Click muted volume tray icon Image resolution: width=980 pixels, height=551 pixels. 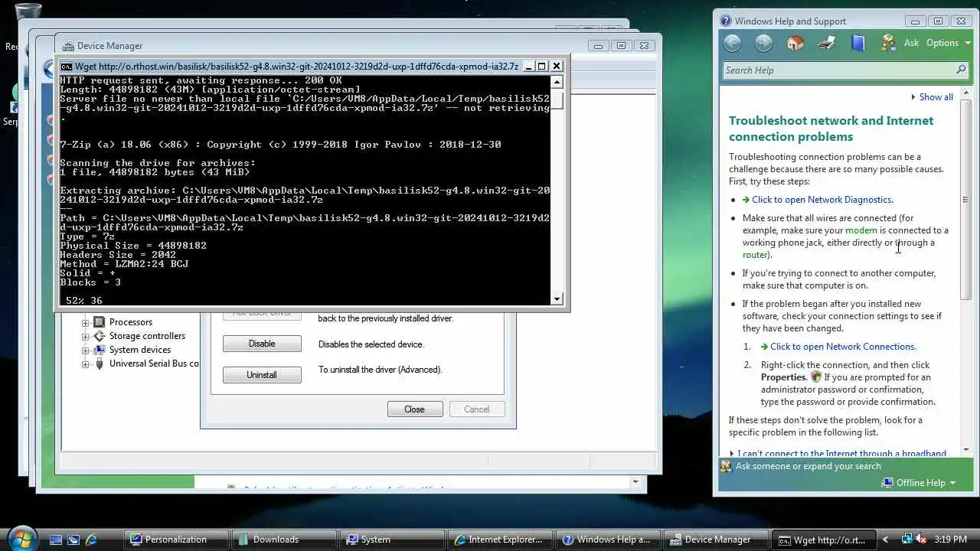pos(921,540)
